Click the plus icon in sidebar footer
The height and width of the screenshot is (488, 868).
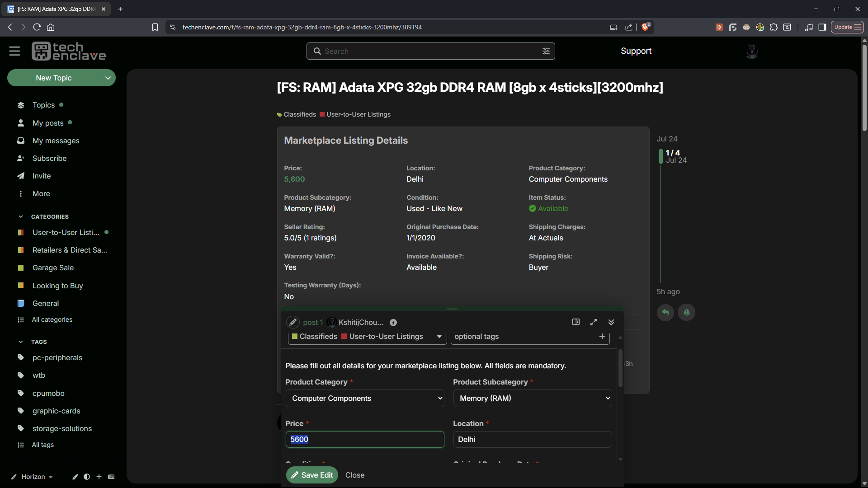(99, 477)
